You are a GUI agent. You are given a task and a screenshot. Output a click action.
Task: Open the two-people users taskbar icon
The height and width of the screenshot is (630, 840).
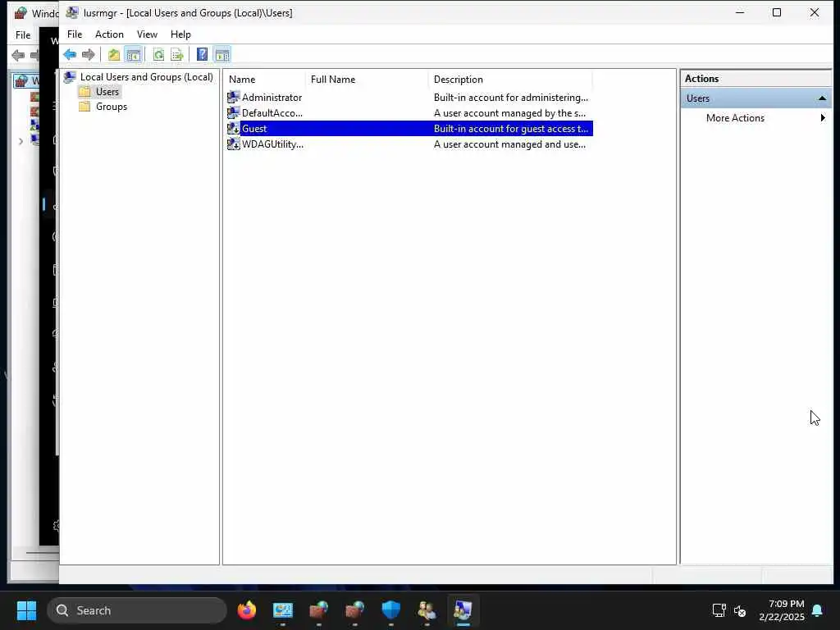click(427, 609)
